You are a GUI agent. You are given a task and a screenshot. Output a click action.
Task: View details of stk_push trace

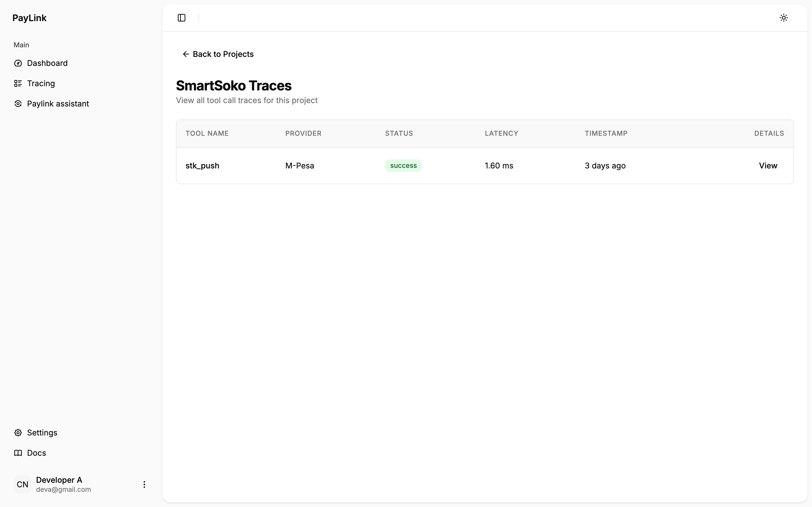768,166
